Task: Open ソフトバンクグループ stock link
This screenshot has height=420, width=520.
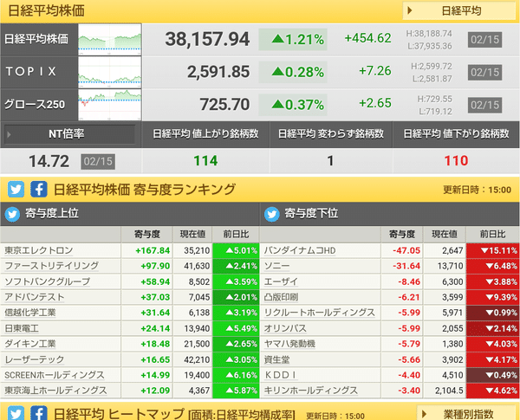Action: point(47,281)
